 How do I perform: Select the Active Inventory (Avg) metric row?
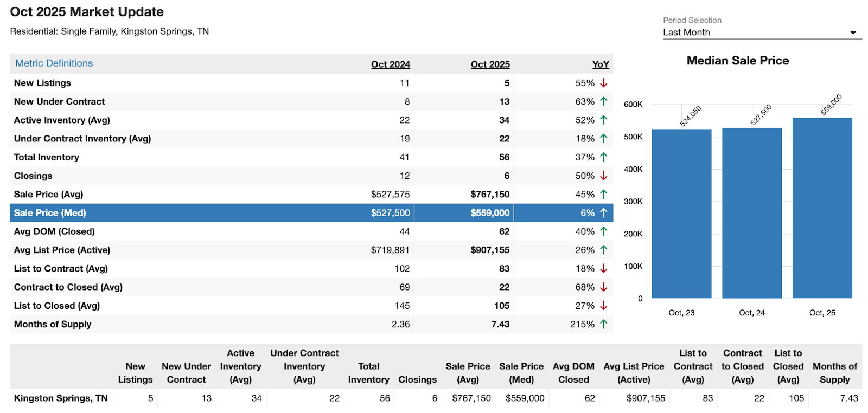pos(62,120)
